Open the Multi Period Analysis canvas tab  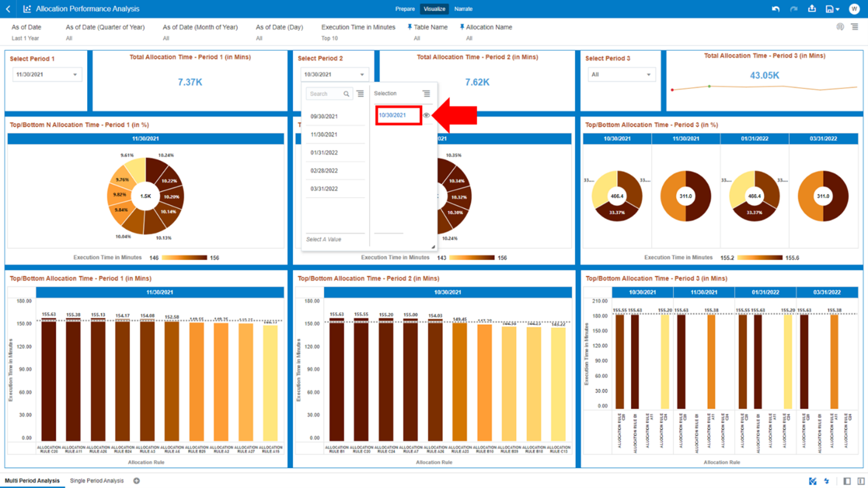(32, 481)
